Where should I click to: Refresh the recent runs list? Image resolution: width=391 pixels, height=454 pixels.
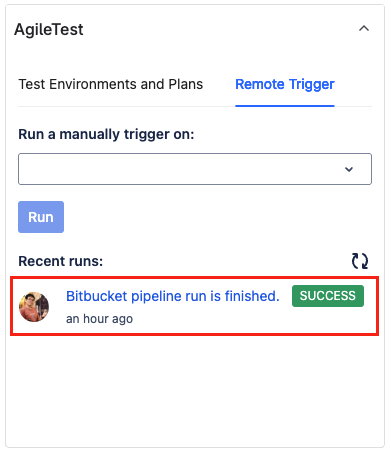click(x=360, y=261)
